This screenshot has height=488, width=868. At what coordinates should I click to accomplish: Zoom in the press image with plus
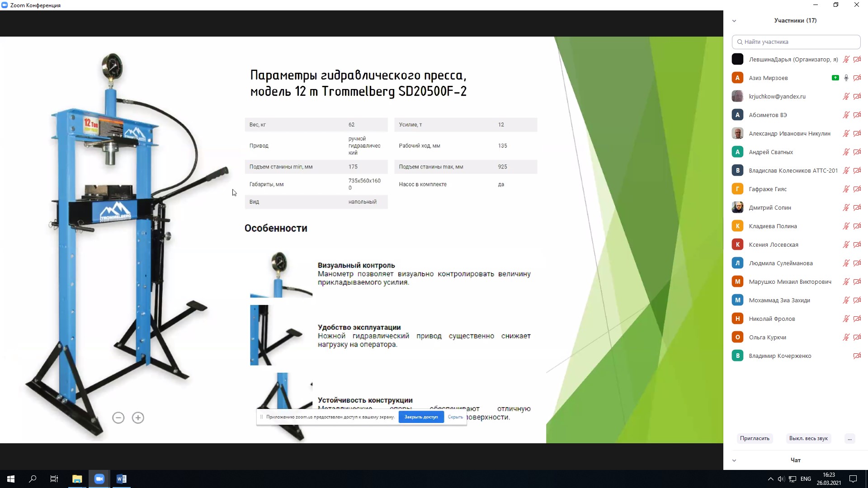click(138, 418)
